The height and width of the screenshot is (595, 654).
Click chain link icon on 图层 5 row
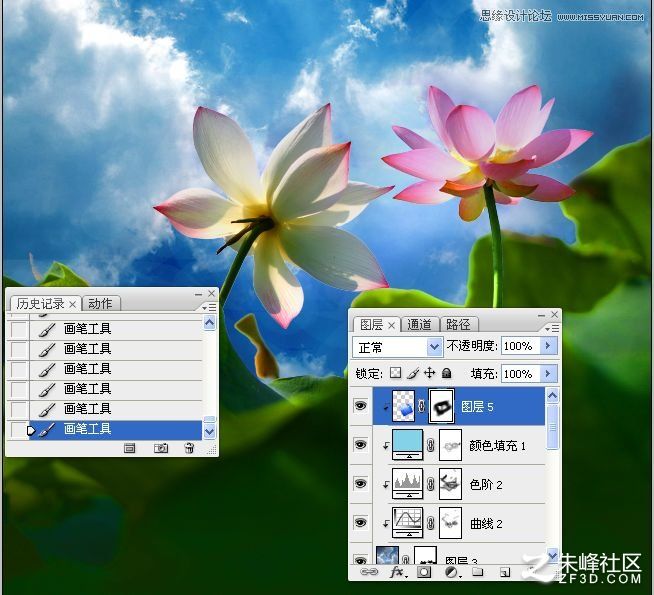click(422, 406)
